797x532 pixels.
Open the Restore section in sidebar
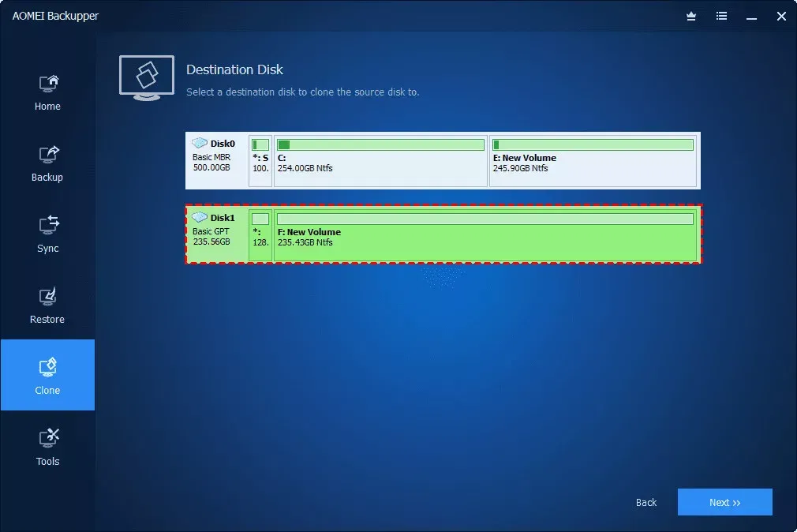click(x=47, y=305)
